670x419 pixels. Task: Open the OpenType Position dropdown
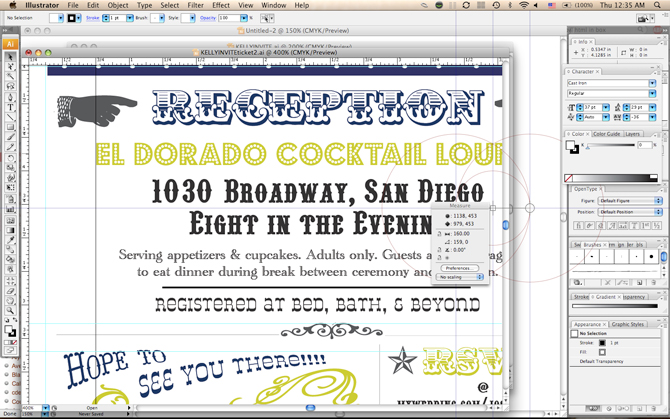pos(630,212)
